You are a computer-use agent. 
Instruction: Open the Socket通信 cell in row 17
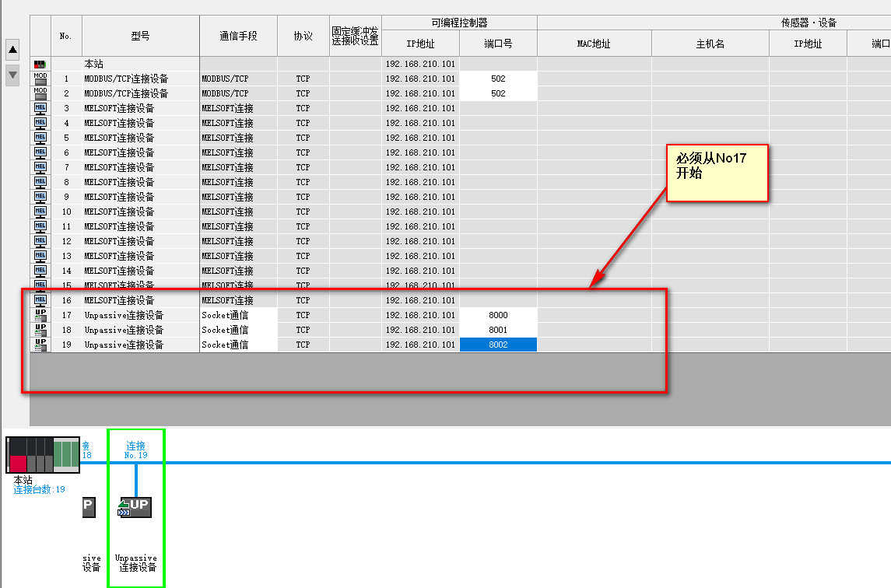[x=238, y=315]
